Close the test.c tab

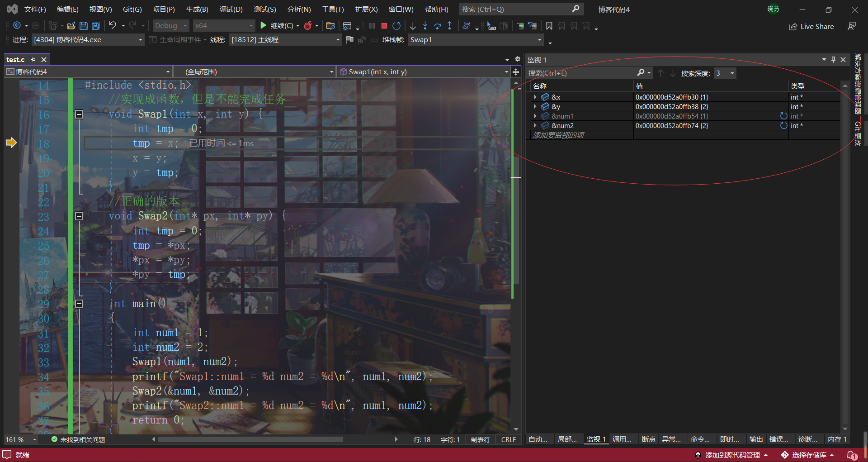[x=44, y=60]
